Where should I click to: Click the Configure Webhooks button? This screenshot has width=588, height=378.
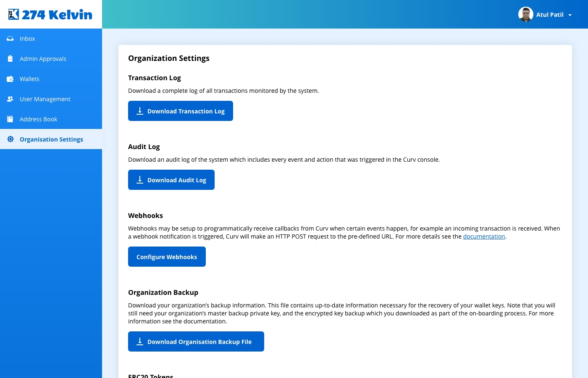[x=167, y=257]
